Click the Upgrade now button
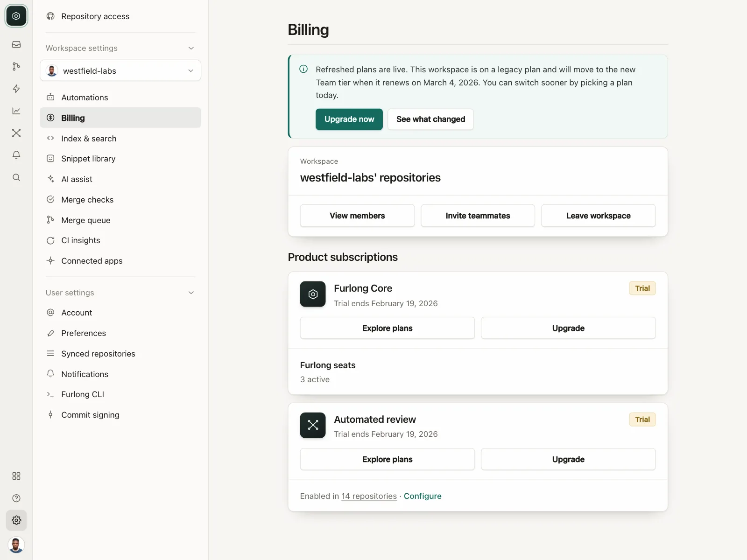The height and width of the screenshot is (560, 747). click(349, 119)
